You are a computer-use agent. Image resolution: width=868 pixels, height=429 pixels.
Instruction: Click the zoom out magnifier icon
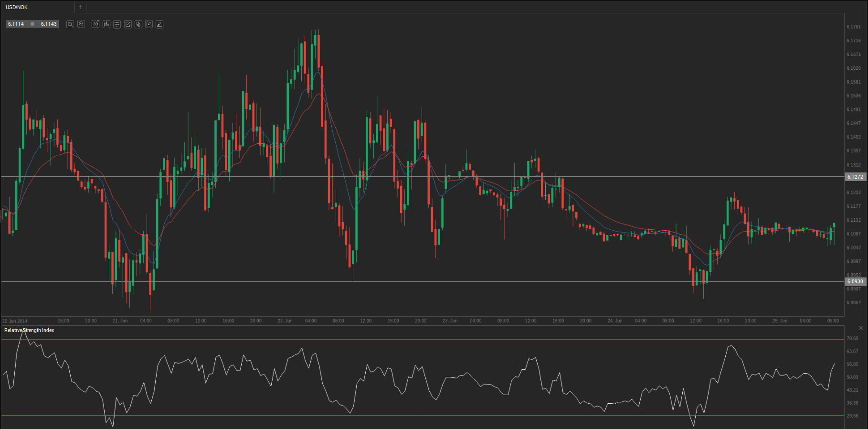70,24
